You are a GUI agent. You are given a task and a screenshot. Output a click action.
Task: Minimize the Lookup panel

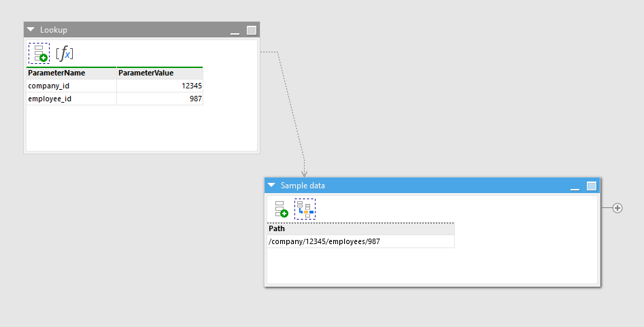(235, 31)
